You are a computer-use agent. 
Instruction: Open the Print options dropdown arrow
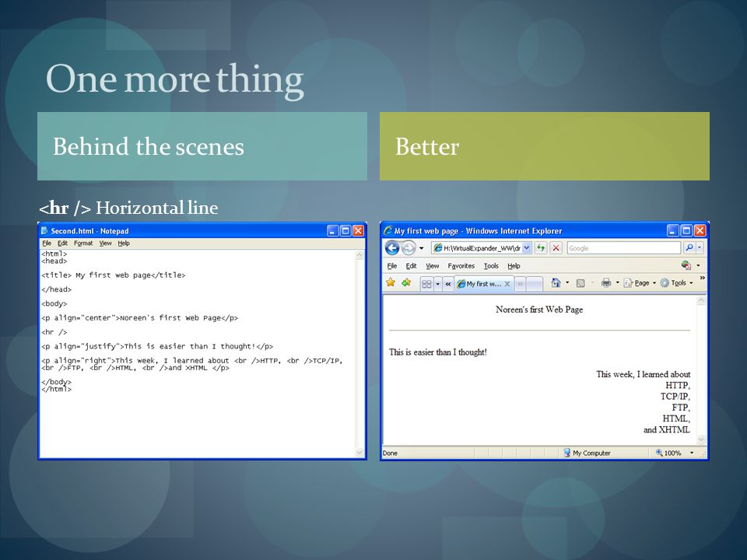pos(617,283)
